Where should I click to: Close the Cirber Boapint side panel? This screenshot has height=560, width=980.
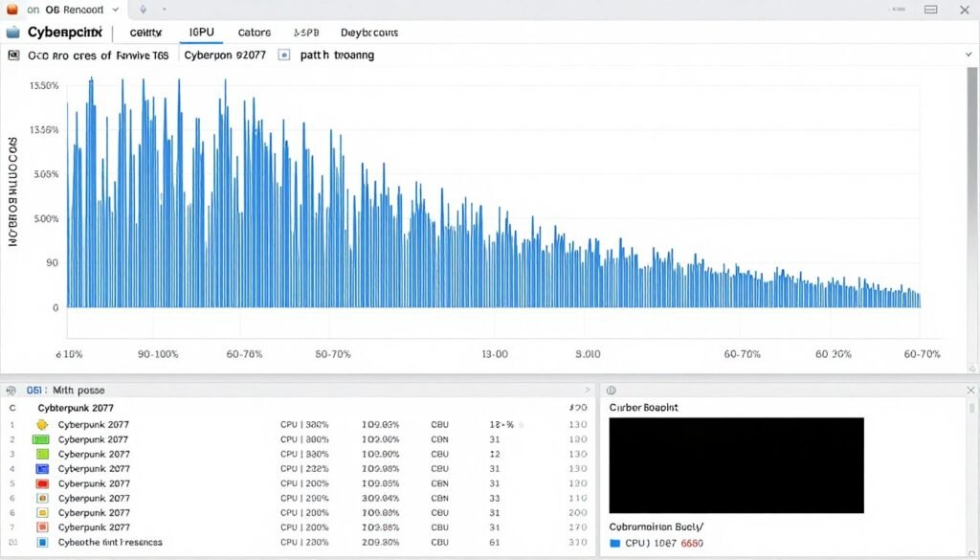point(970,390)
